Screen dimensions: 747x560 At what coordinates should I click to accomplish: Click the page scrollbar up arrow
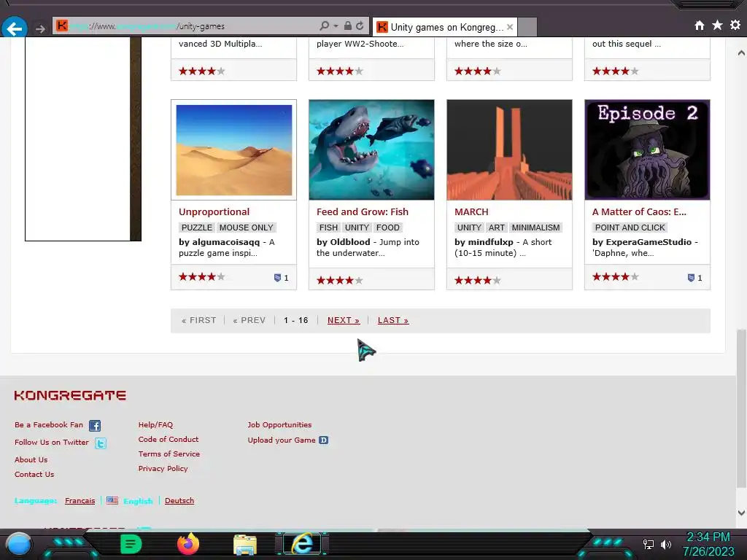pyautogui.click(x=741, y=52)
